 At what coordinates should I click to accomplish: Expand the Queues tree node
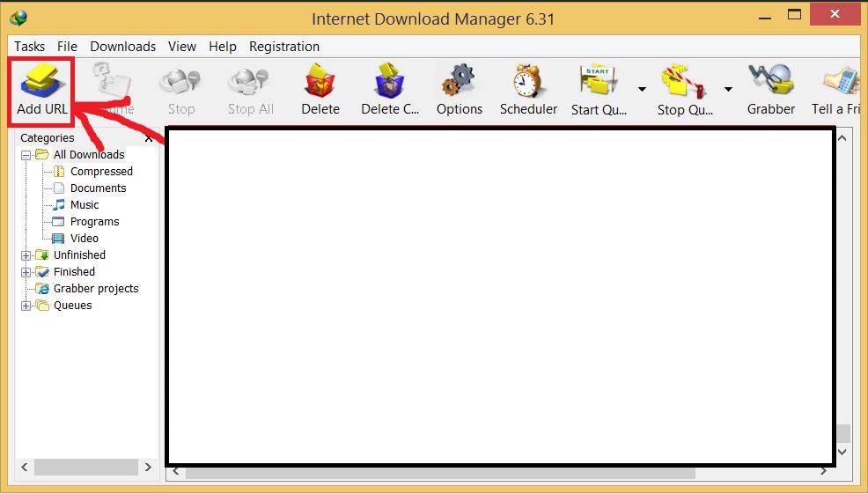26,306
